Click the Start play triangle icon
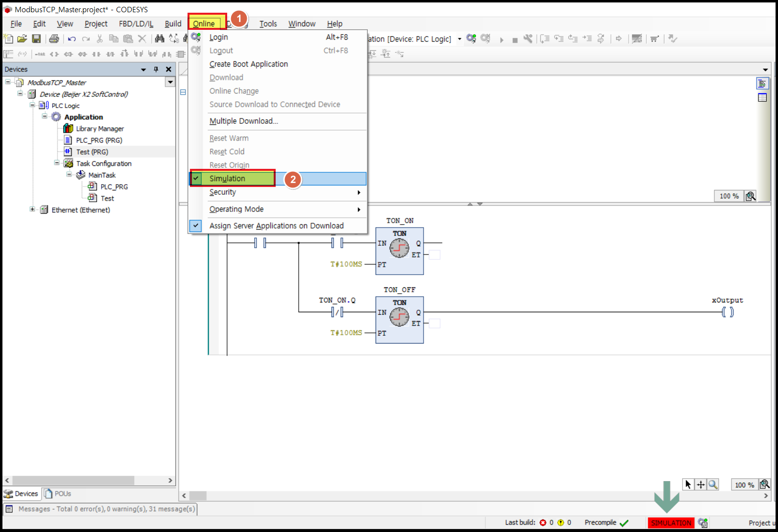This screenshot has width=778, height=532. 501,40
